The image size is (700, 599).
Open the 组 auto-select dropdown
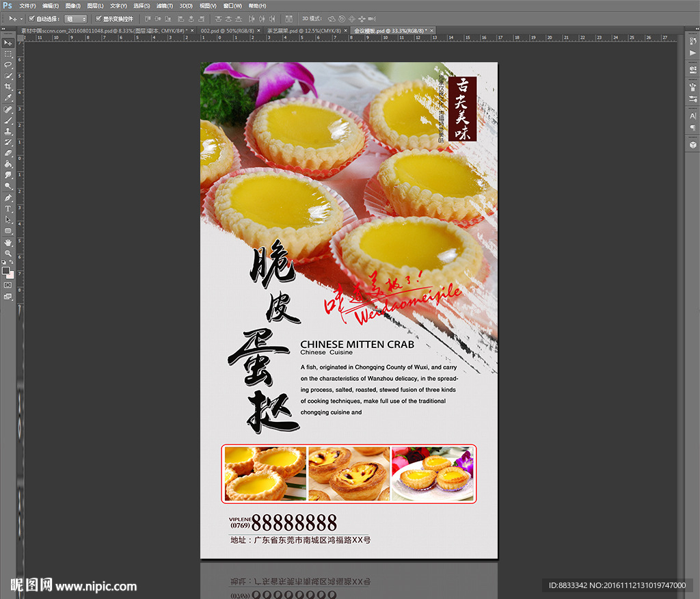click(75, 18)
